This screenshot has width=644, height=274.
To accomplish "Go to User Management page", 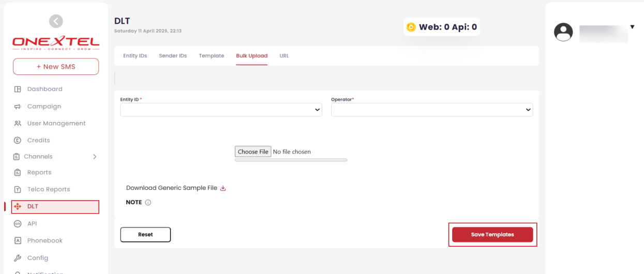I will (56, 124).
